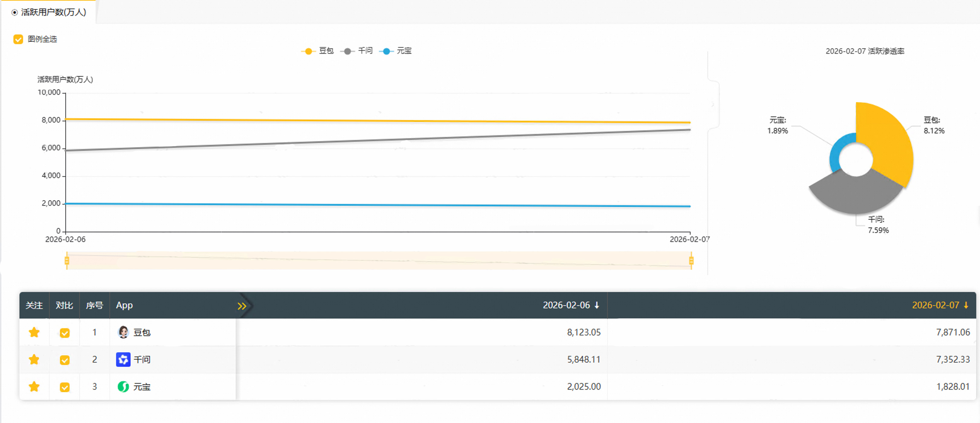Click the 豆包 app avatar icon
The image size is (980, 423).
pyautogui.click(x=123, y=332)
